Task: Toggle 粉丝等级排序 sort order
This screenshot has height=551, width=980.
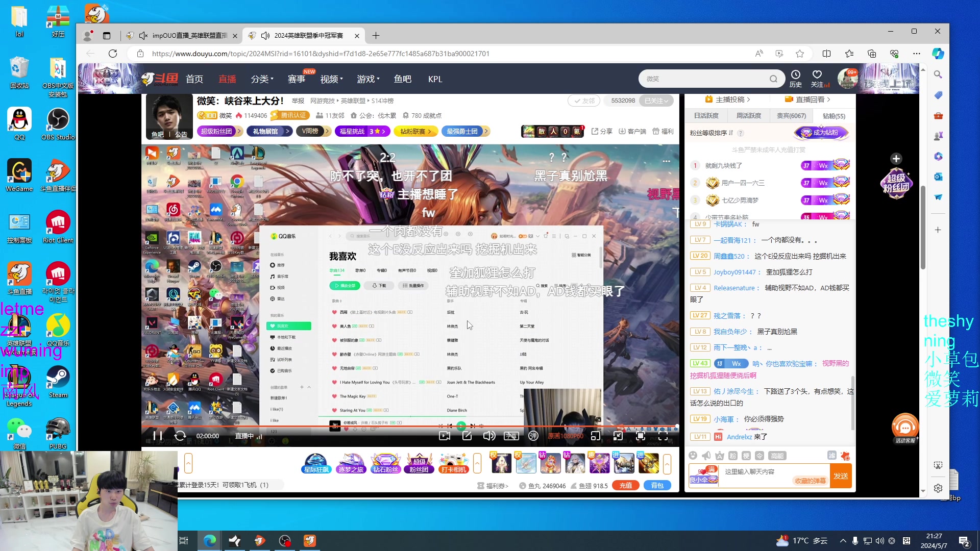Action: 712,133
